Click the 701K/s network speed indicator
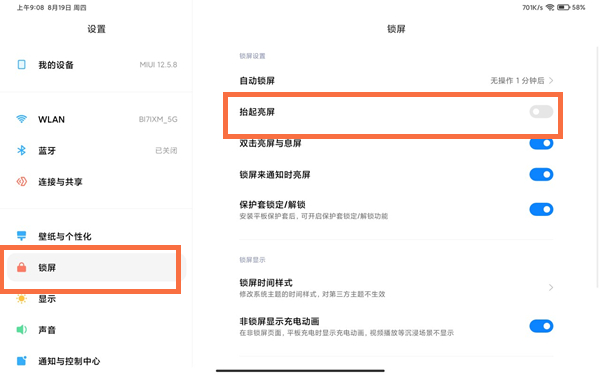Screen dimensions: 600x375 click(532, 7)
